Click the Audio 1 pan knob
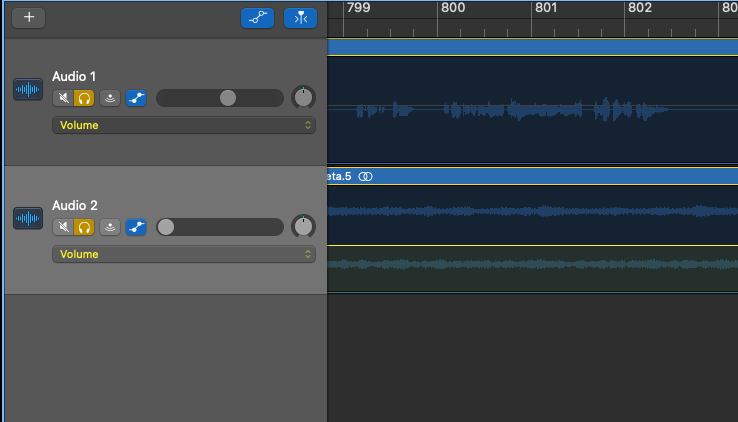Screen dimensions: 738x422 pos(303,98)
